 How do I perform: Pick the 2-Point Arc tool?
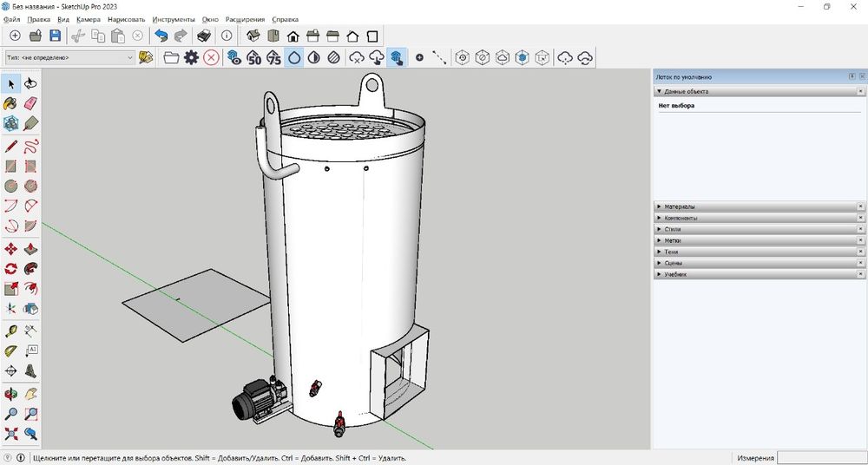tap(31, 206)
